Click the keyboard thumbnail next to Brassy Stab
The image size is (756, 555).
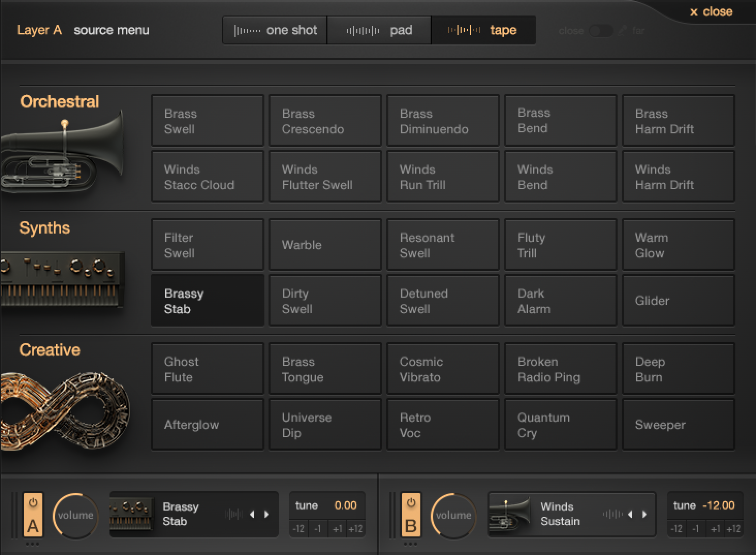point(132,514)
